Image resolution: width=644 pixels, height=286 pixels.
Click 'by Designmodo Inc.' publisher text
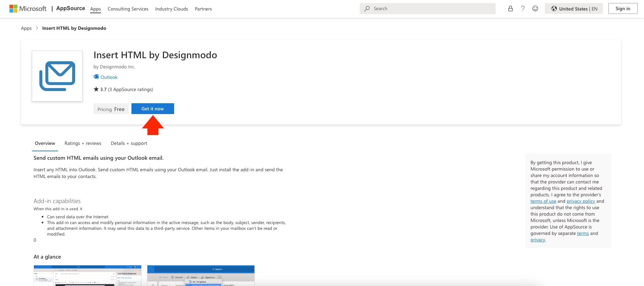[x=115, y=67]
